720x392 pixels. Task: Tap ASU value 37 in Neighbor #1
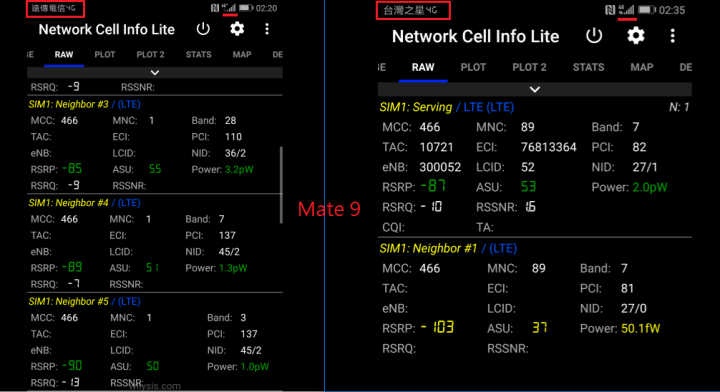pos(540,327)
